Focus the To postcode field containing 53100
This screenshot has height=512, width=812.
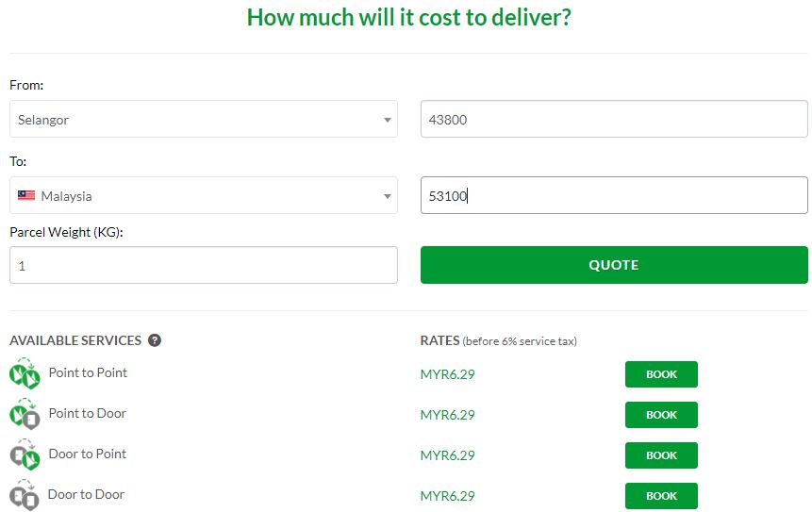(614, 195)
